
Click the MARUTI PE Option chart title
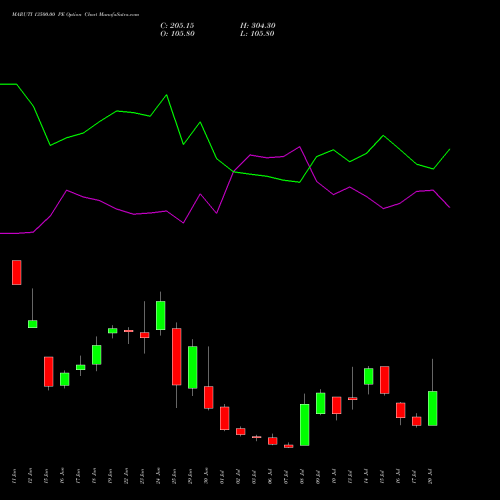[x=75, y=15]
